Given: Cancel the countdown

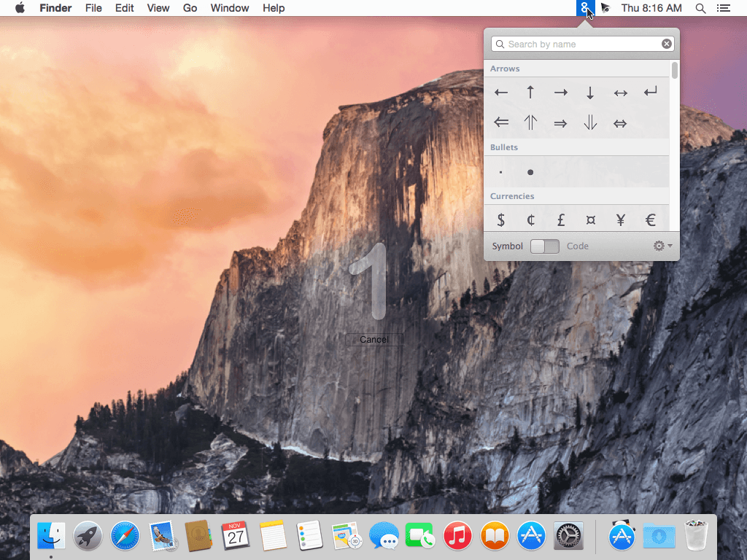Looking at the screenshot, I should coord(374,340).
